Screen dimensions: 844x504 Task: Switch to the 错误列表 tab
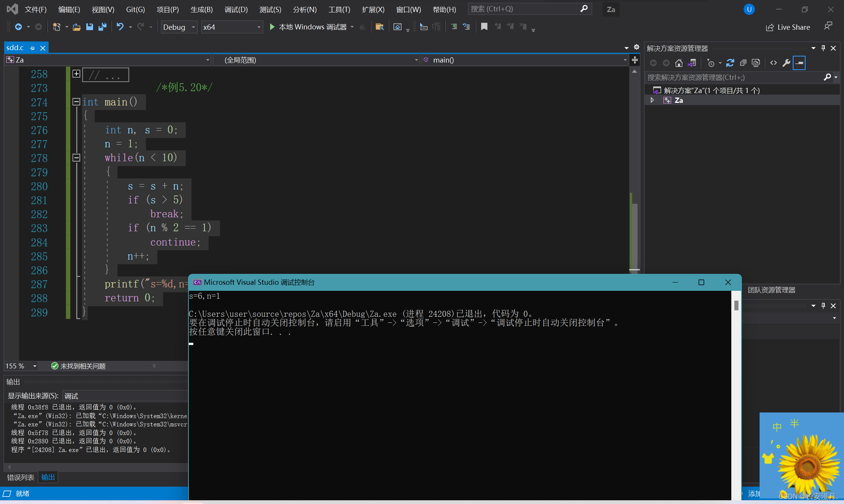[20, 477]
